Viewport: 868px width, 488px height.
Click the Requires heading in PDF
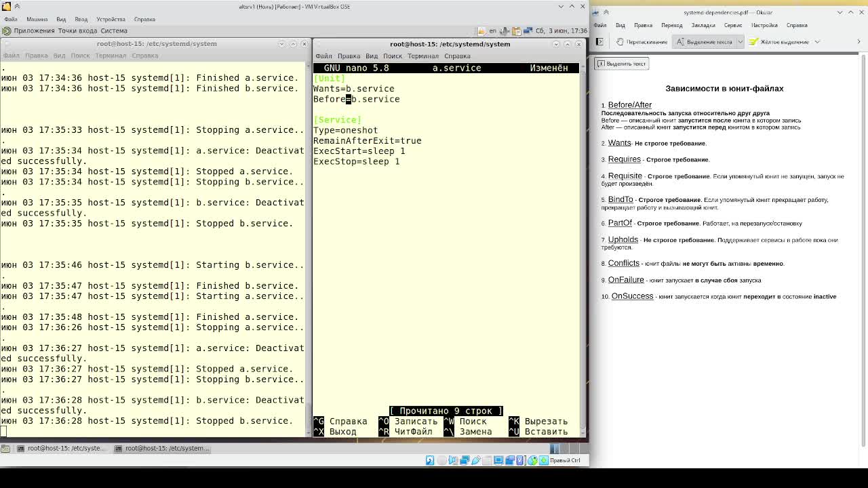(x=624, y=159)
